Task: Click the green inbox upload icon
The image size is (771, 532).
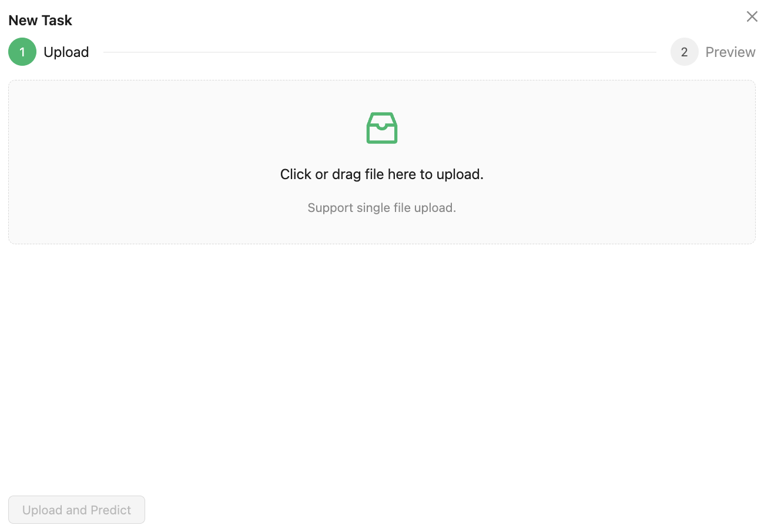Action: 382,127
